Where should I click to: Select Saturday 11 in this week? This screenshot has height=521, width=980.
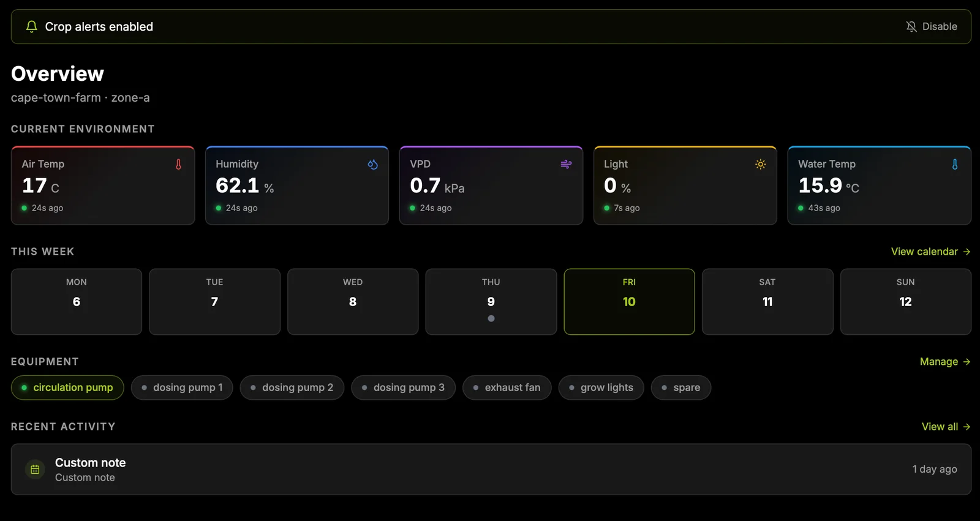(x=767, y=302)
